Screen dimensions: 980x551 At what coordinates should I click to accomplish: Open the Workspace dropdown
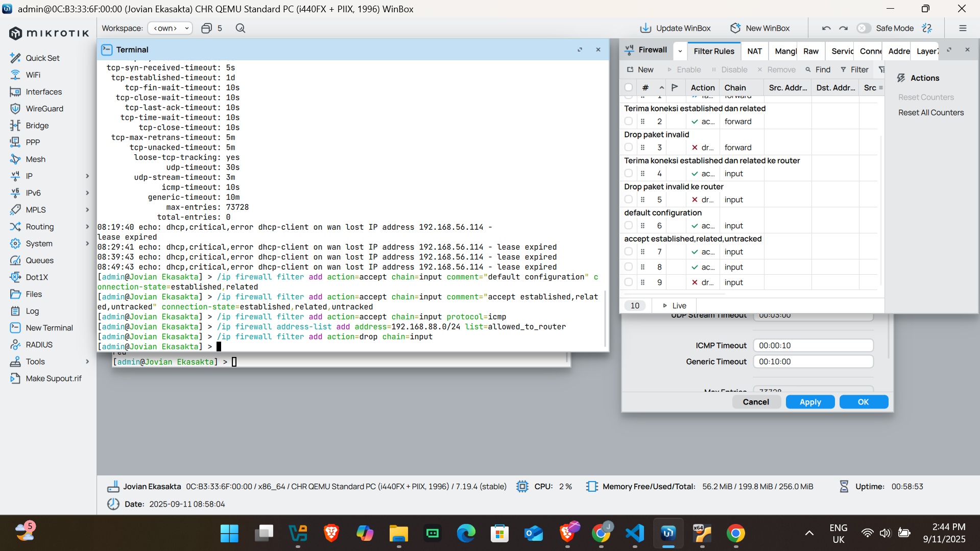[x=170, y=28]
